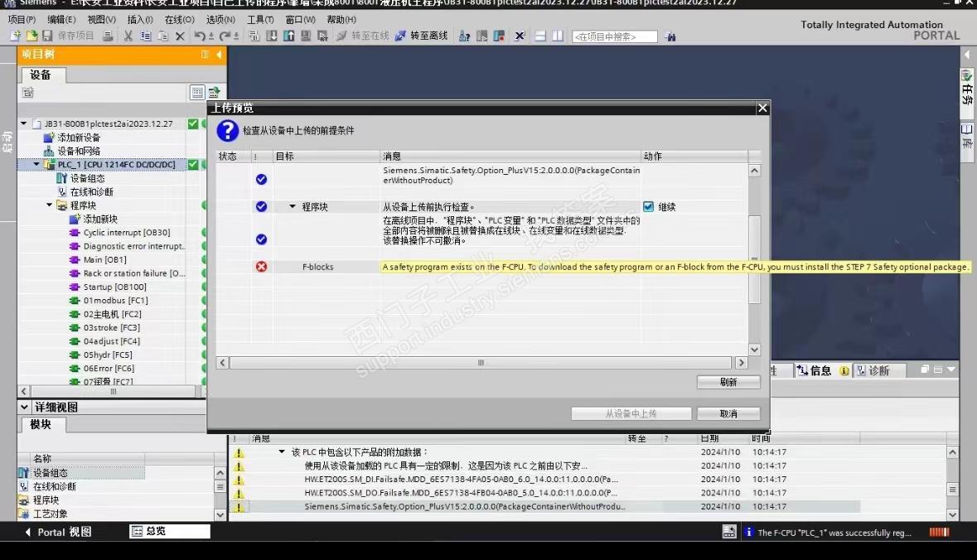Click the binoculars search icon
977x560 pixels.
670,36
